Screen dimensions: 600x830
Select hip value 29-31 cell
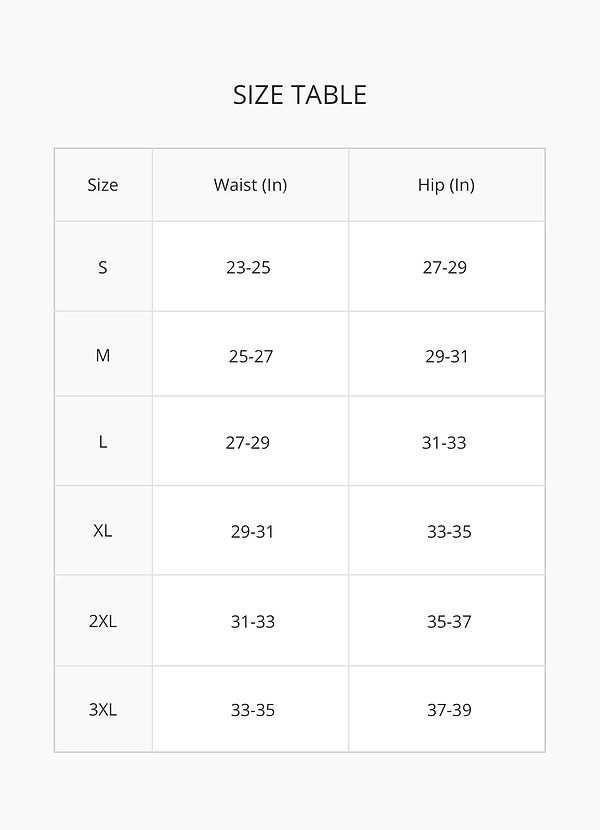coord(447,356)
